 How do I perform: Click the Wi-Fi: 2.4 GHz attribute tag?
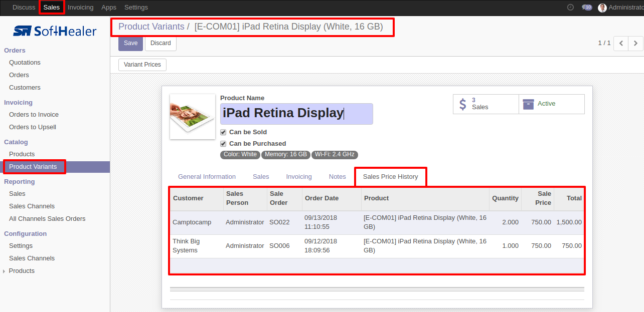pyautogui.click(x=335, y=155)
